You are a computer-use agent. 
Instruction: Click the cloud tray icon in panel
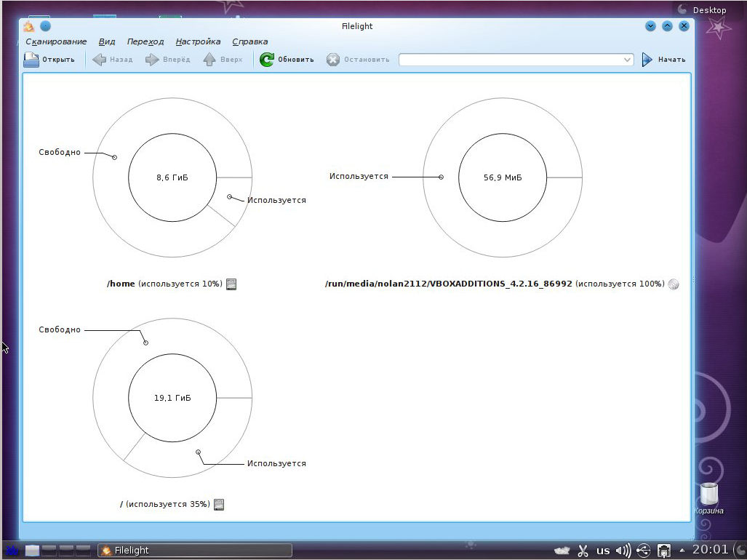tap(562, 551)
